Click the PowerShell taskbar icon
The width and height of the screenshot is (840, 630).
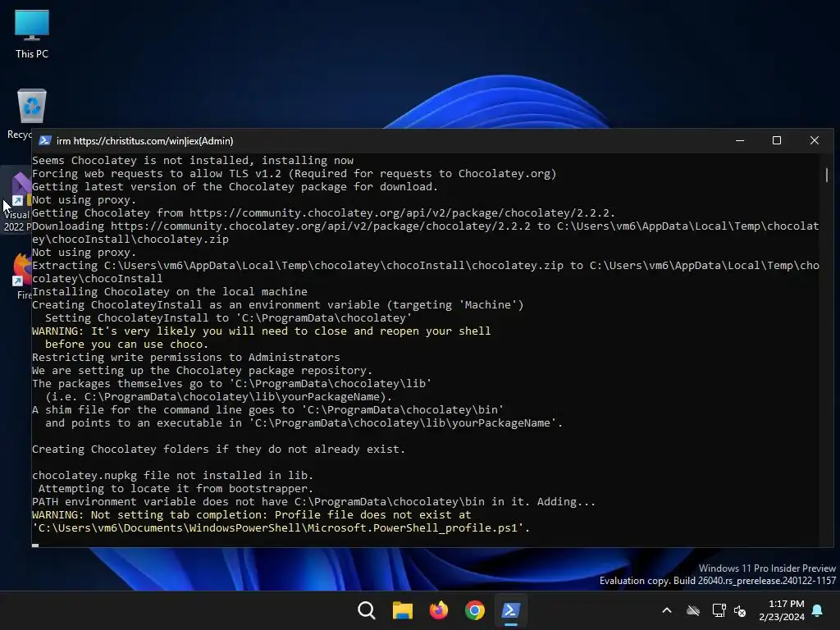pos(510,610)
